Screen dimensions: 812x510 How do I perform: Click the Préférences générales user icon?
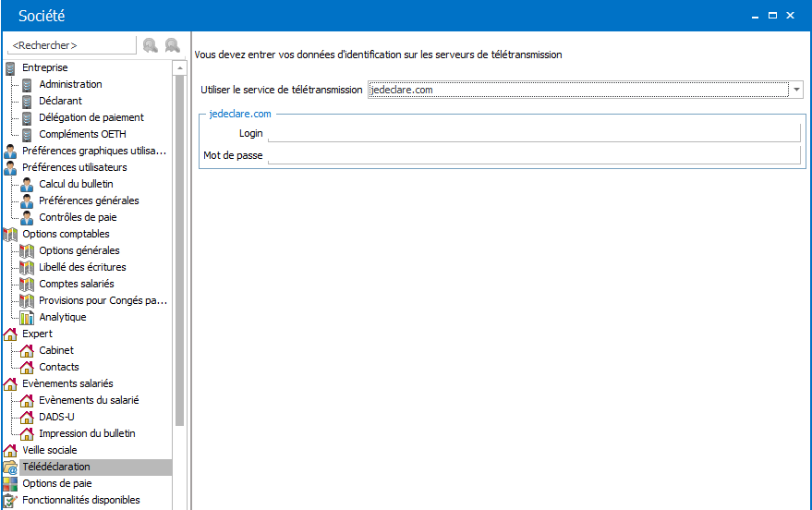pyautogui.click(x=27, y=200)
